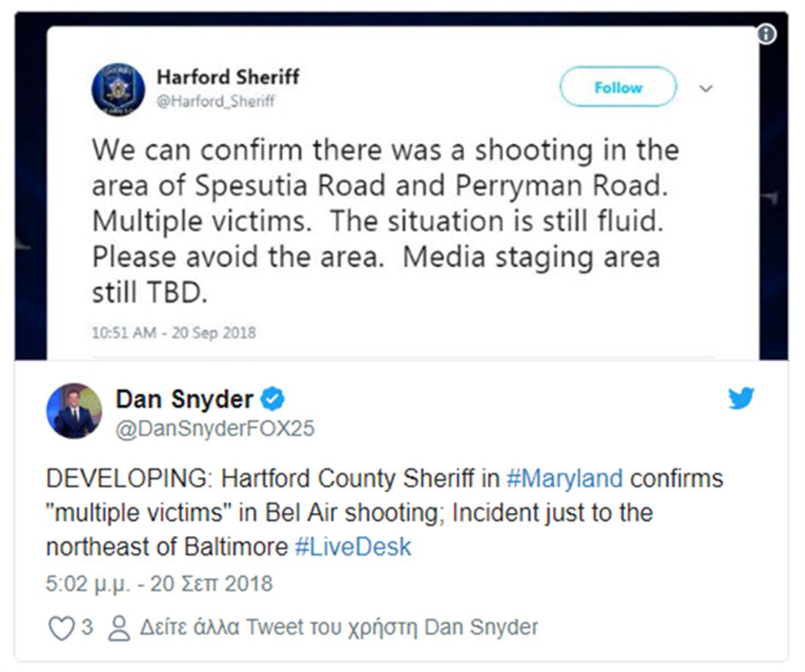Click Dan Snyder's profile photo
Image resolution: width=805 pixels, height=672 pixels.
point(74,411)
